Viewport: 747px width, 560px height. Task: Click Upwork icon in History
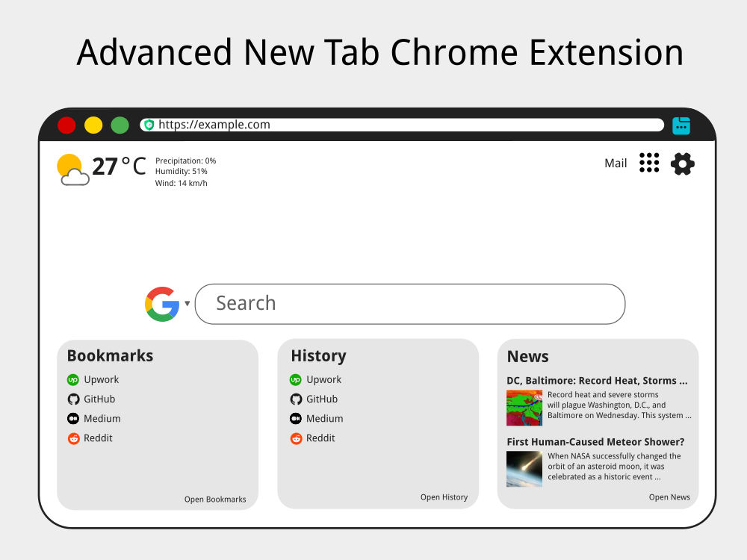point(295,379)
